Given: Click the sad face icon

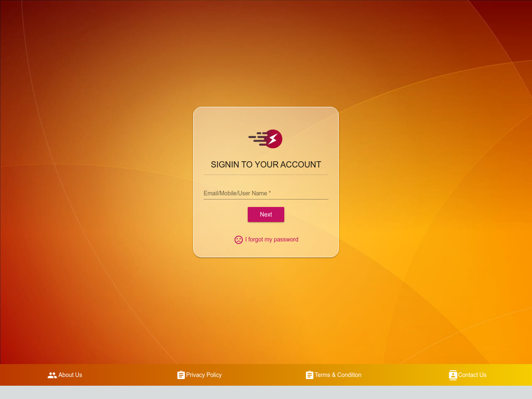Looking at the screenshot, I should click(239, 240).
